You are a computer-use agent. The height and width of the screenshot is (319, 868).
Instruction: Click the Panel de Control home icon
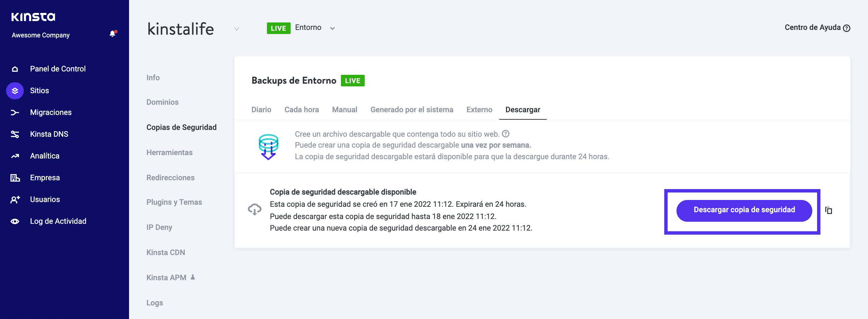click(15, 69)
